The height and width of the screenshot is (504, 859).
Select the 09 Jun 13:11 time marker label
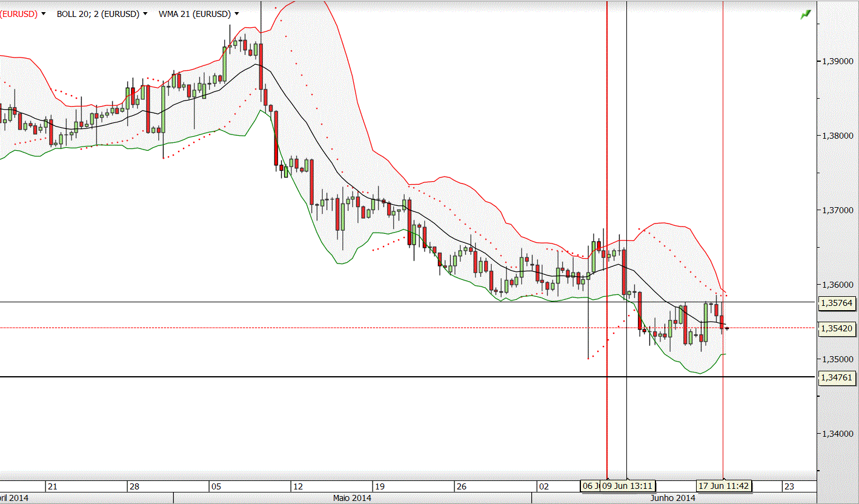coord(627,486)
